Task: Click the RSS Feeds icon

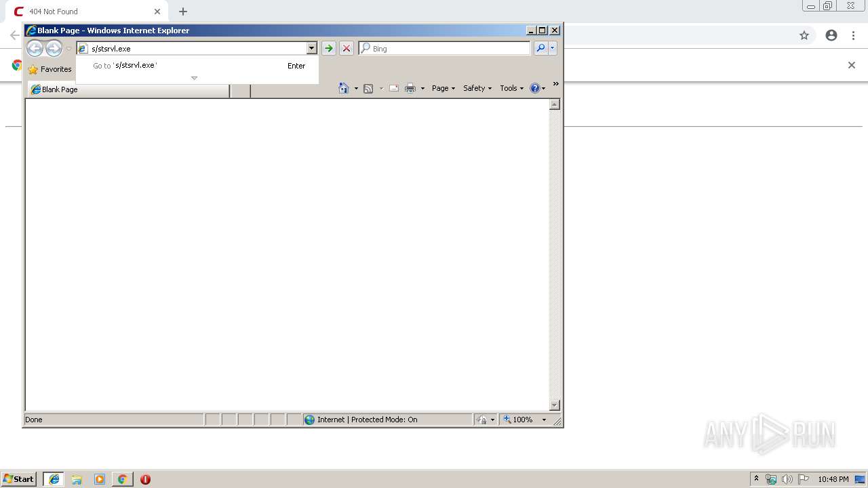Action: 368,88
